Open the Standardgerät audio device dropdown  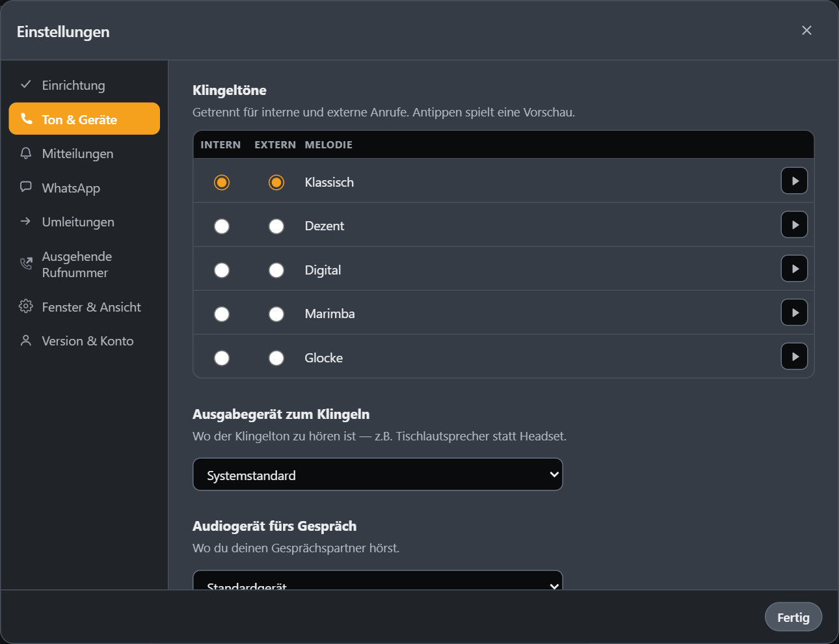click(378, 580)
